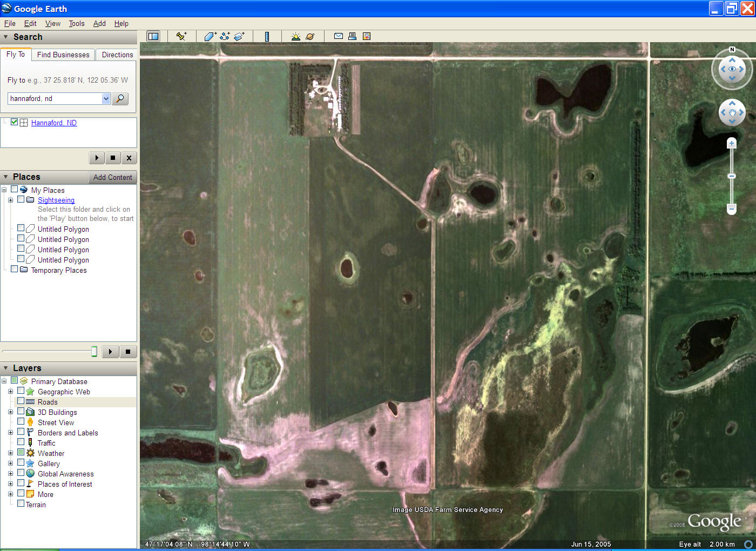Screen dimensions: 756x551
Task: Zoom in with the plus button
Action: click(732, 143)
